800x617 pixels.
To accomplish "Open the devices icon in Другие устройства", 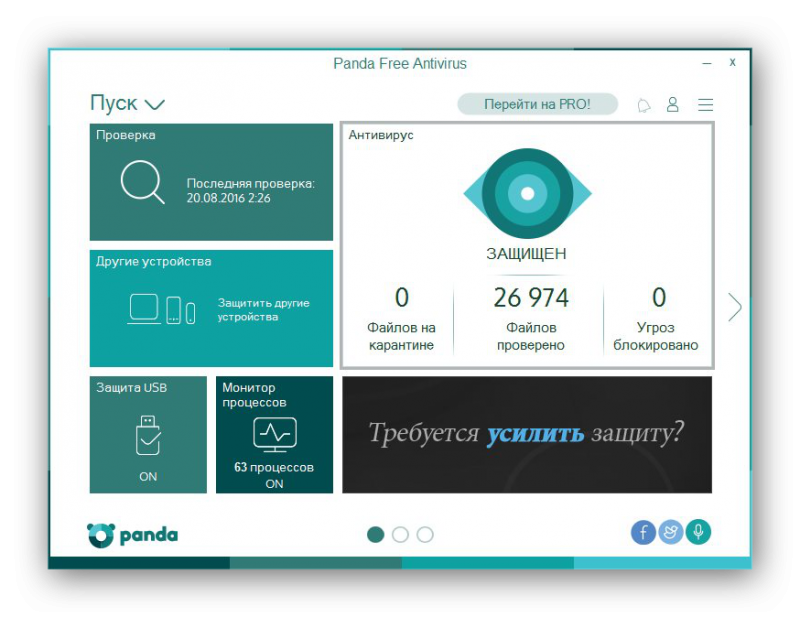I will click(161, 309).
